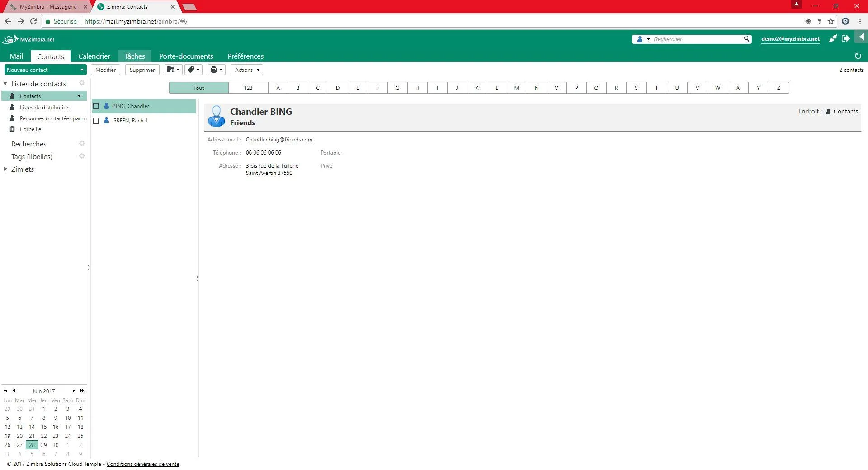
Task: Filter contacts by letter M
Action: click(517, 88)
